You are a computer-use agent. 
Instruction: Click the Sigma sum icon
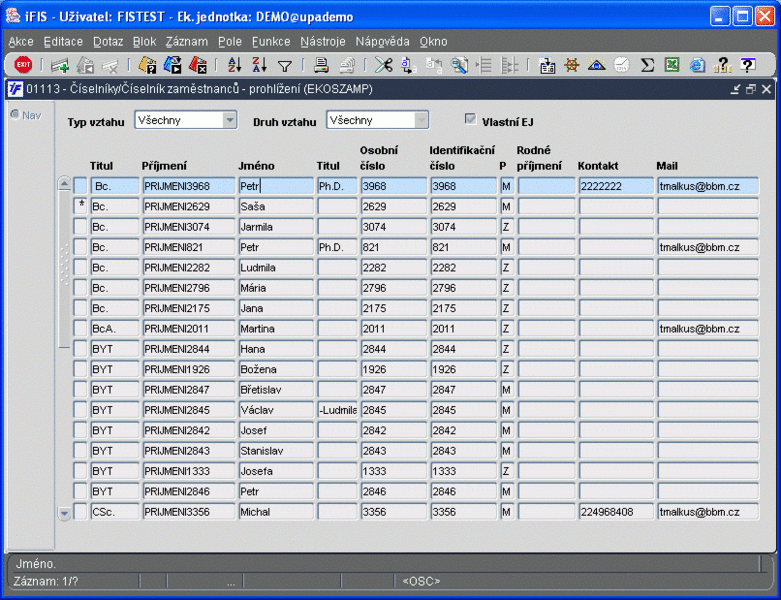pyautogui.click(x=647, y=65)
